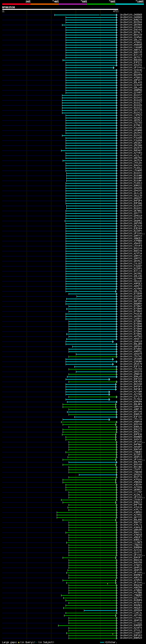
Task: Open hit UniRef100_B9N2Y9
Action: pyautogui.click(x=131, y=20)
